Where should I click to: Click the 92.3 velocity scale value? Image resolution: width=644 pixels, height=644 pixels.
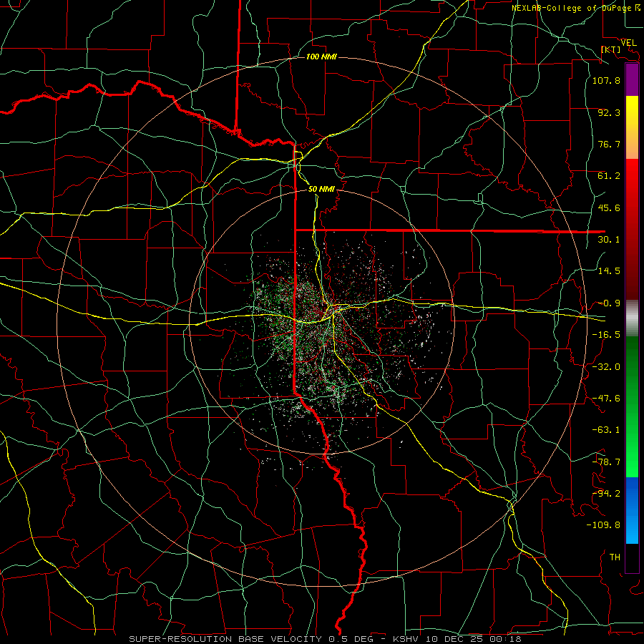click(x=609, y=112)
